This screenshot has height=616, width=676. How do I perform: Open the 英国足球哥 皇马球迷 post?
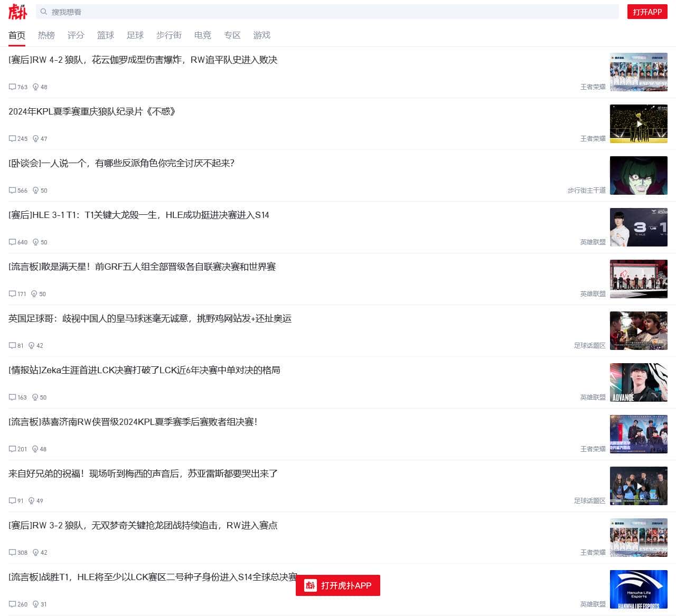150,319
